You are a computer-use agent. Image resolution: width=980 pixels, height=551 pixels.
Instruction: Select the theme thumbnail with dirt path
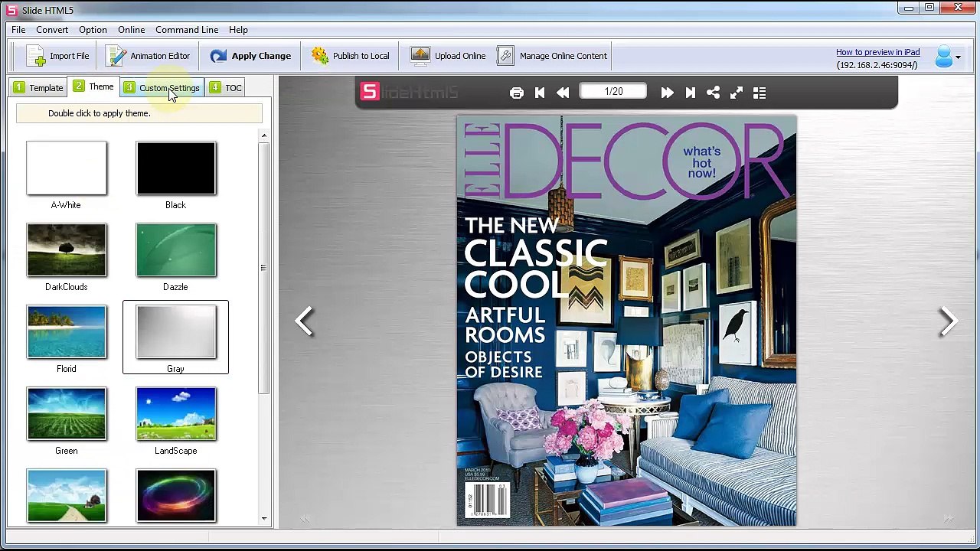pyautogui.click(x=67, y=496)
